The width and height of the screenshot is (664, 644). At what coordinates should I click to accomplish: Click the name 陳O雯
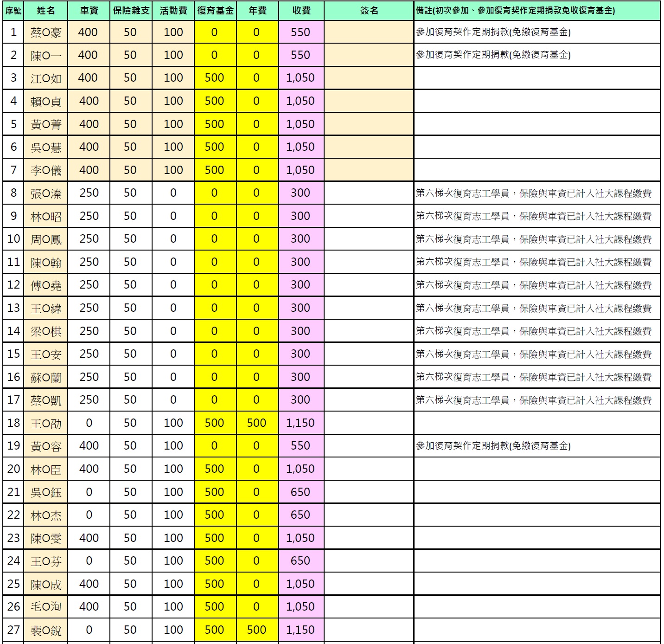point(46,538)
